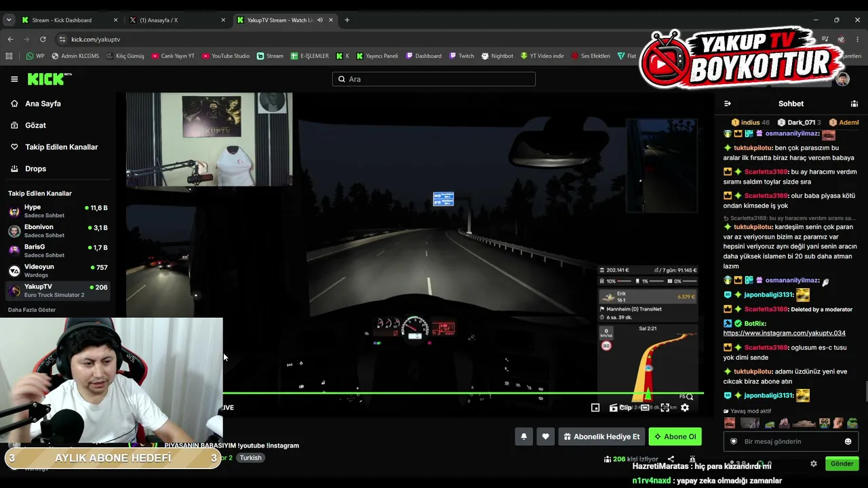This screenshot has width=868, height=488.
Task: Open the Hype channel in the sidebar
Action: (57, 211)
